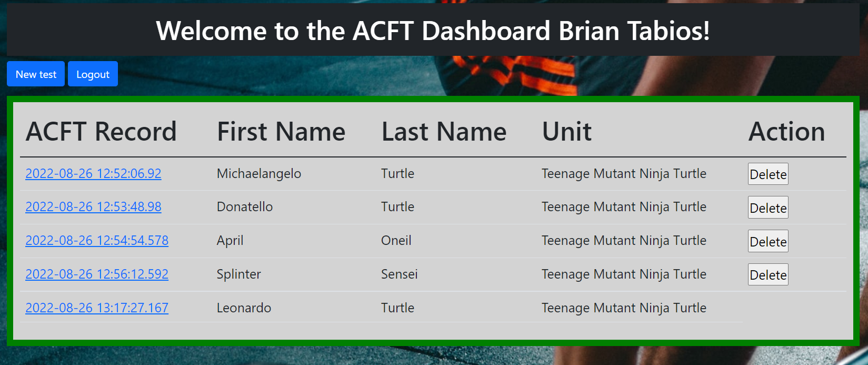This screenshot has width=868, height=365.
Task: Open the ACFT record dated 2022-08-26 12:52:06.92
Action: [93, 173]
